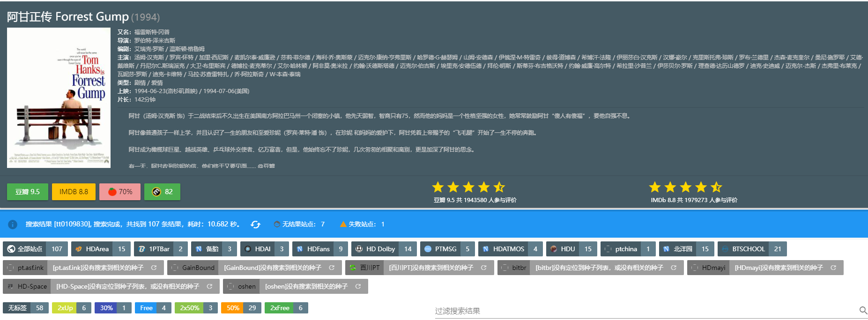Toggle the 30% tag filter

tap(113, 308)
